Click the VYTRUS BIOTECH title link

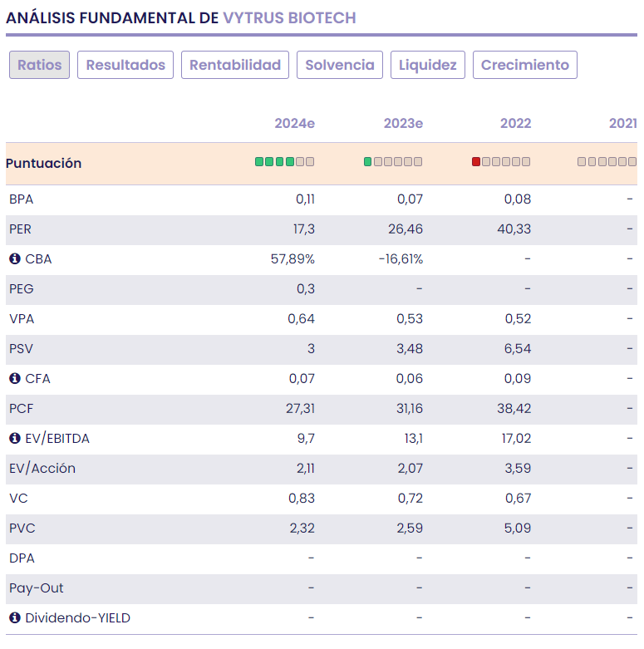tap(289, 17)
